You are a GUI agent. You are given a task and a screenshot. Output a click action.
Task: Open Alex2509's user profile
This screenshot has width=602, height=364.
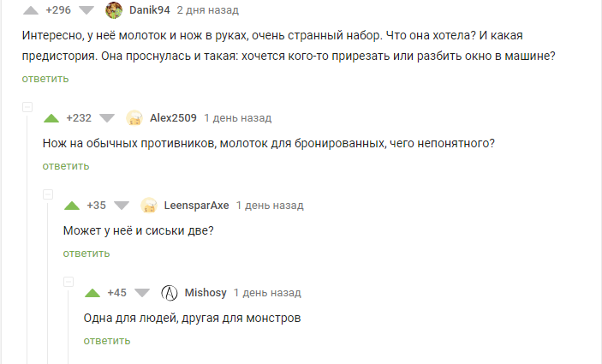(x=173, y=118)
